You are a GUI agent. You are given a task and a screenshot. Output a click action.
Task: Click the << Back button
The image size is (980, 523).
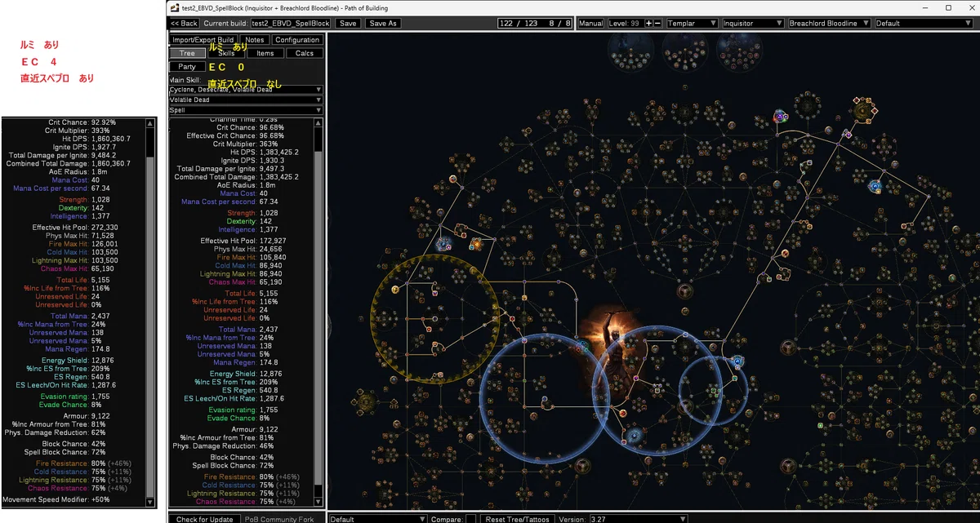tap(184, 24)
